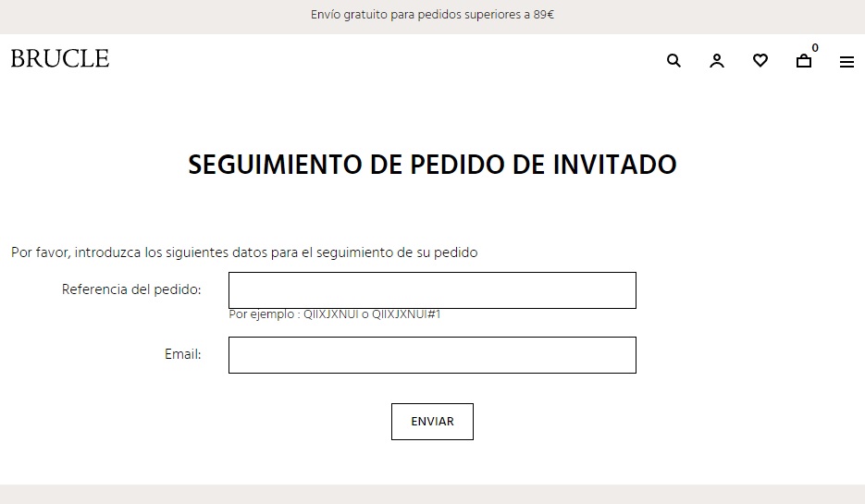Click the "Referencia del pedido:" label
This screenshot has width=865, height=504.
click(131, 289)
